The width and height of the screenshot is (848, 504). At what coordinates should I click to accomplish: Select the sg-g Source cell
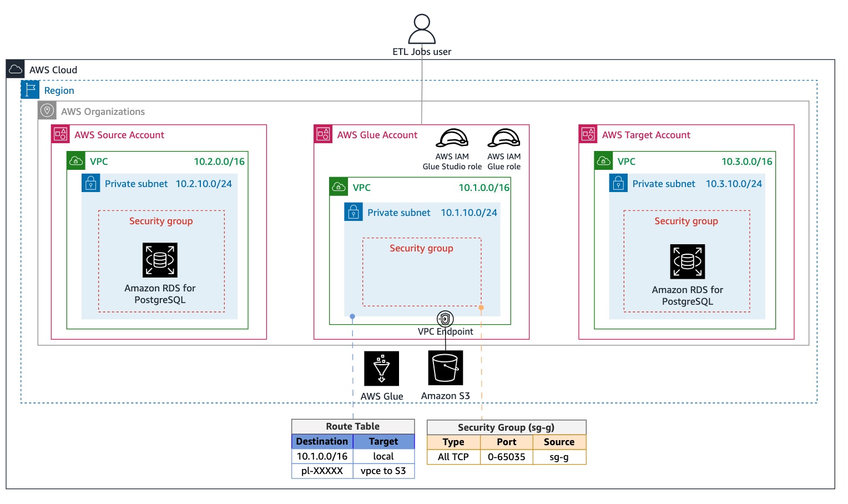point(559,457)
